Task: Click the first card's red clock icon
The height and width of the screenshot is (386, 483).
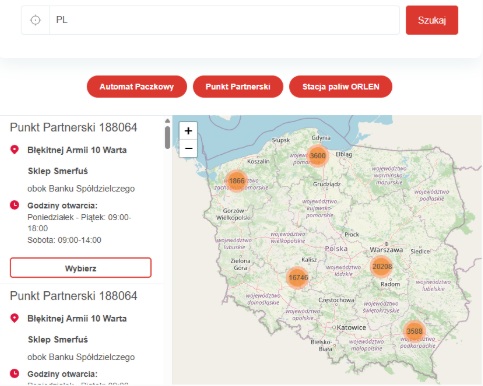Action: point(14,205)
